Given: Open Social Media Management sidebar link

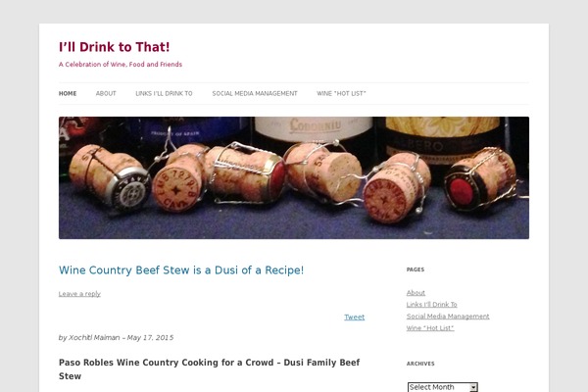Looking at the screenshot, I should click(x=448, y=317).
